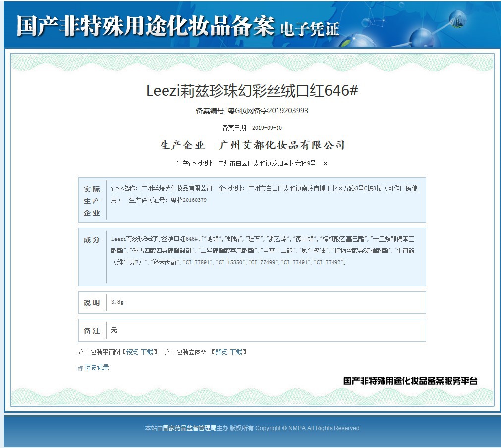Click the filing number 粤G妆网备字2019203993
The width and height of the screenshot is (501, 448).
(x=268, y=111)
